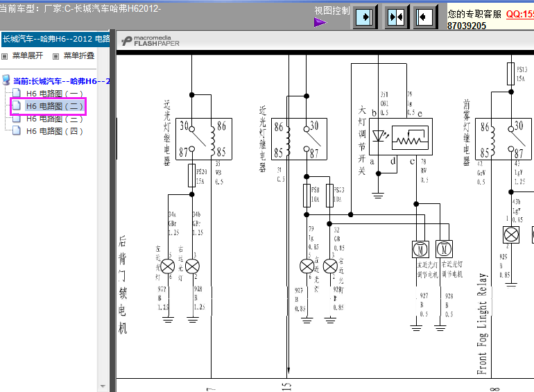Select root node 当前:长城汽车--哈弗H6

point(61,81)
